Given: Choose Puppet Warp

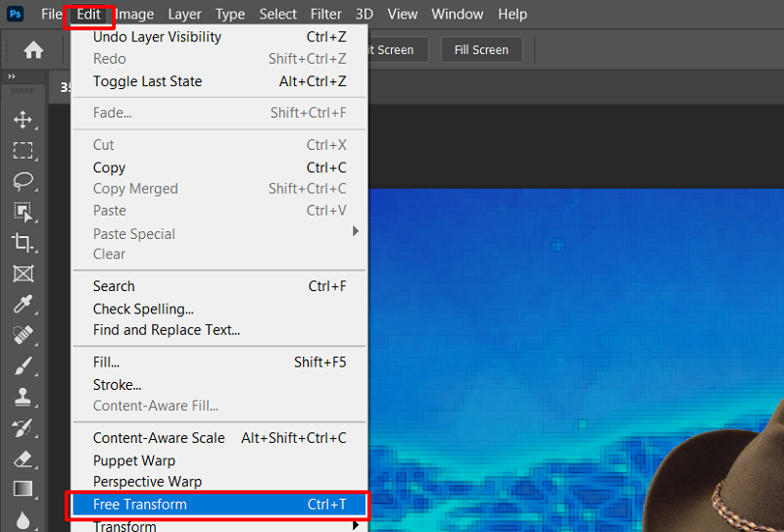Looking at the screenshot, I should [x=220, y=460].
